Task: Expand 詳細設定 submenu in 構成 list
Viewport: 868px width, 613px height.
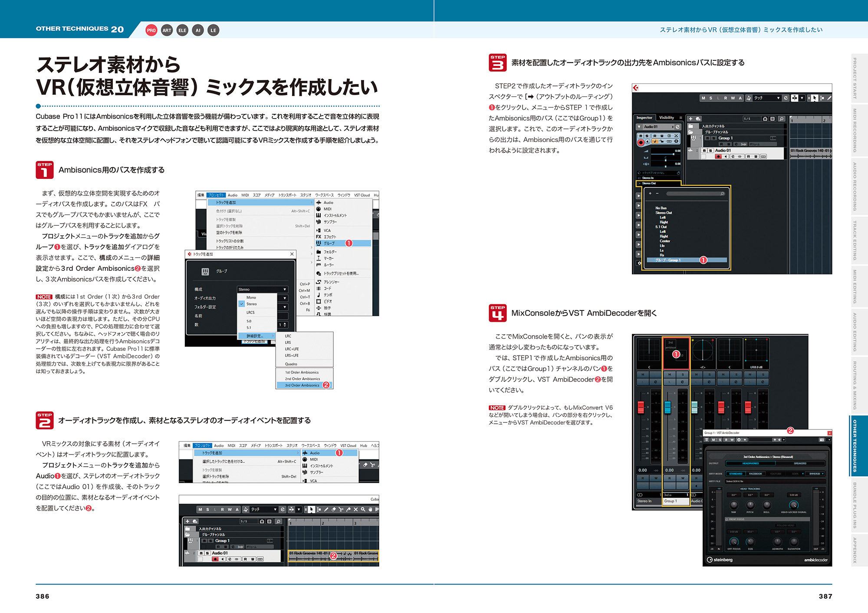Action: click(257, 336)
